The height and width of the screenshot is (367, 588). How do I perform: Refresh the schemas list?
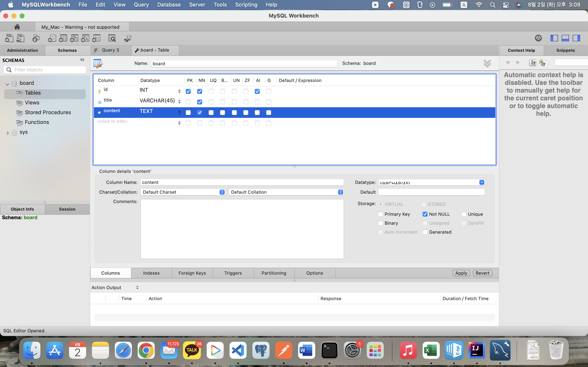[x=82, y=60]
